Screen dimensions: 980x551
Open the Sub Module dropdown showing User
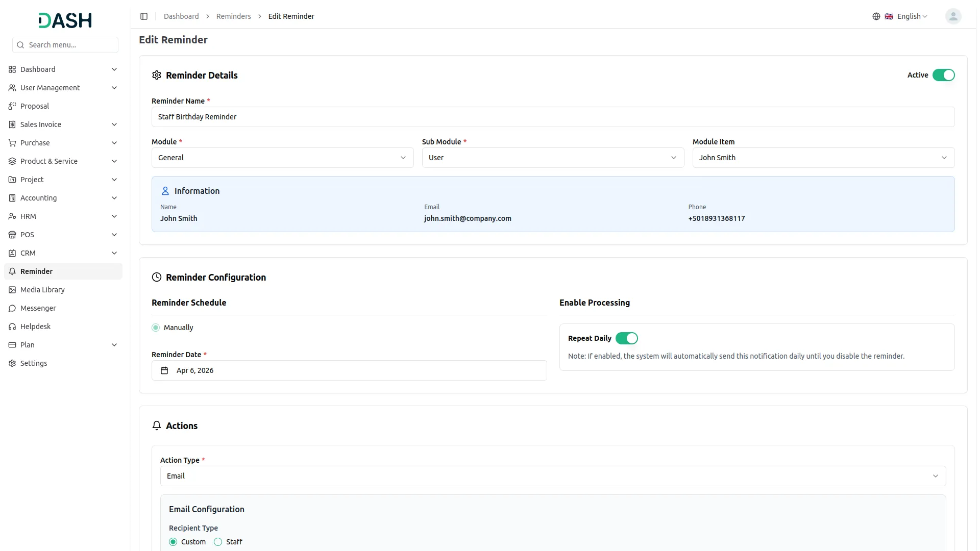(553, 158)
